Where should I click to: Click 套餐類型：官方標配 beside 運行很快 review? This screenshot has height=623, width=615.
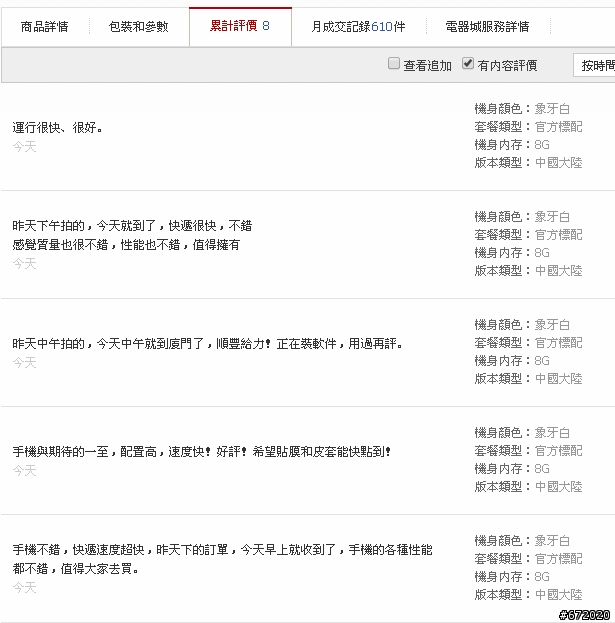pyautogui.click(x=528, y=127)
